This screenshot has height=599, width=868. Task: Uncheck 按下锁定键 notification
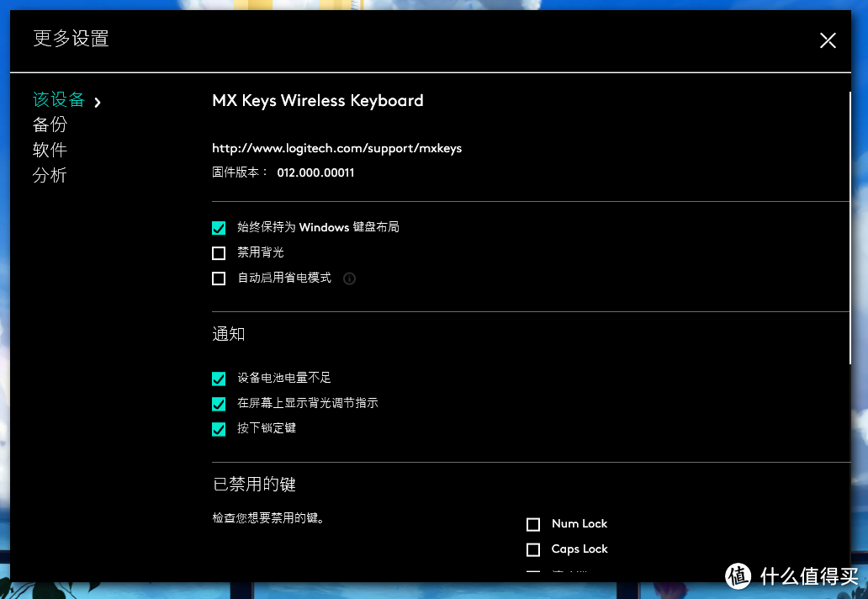pyautogui.click(x=219, y=429)
